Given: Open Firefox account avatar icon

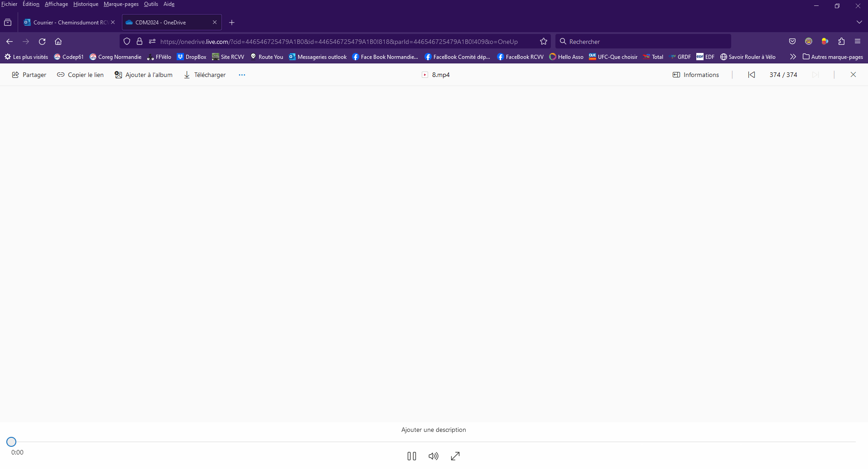Looking at the screenshot, I should [809, 41].
